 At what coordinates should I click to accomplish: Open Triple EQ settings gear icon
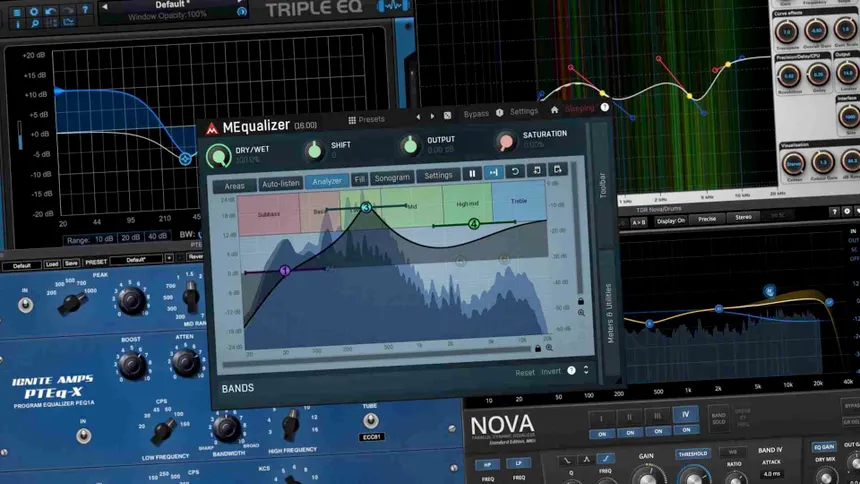point(34,11)
